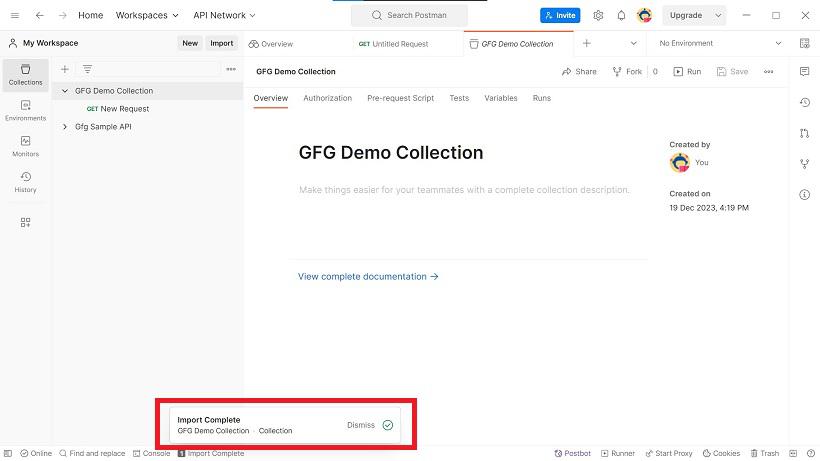The image size is (820, 461).
Task: Select the GET New Request item
Action: coord(118,109)
